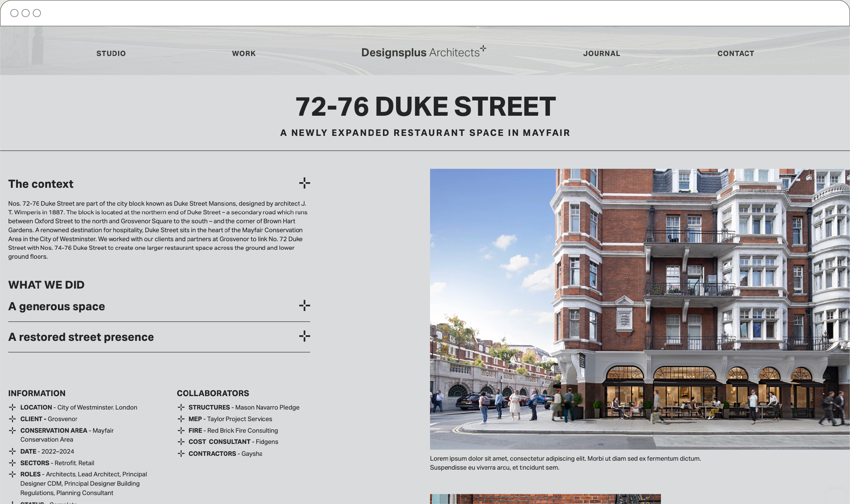Image resolution: width=850 pixels, height=504 pixels.
Task: Click City of Westminster, London text
Action: coord(97,407)
